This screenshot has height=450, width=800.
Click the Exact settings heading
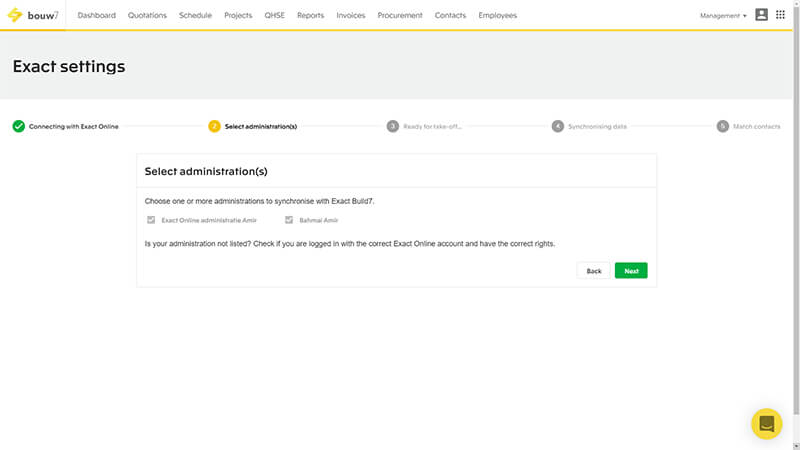[x=69, y=66]
